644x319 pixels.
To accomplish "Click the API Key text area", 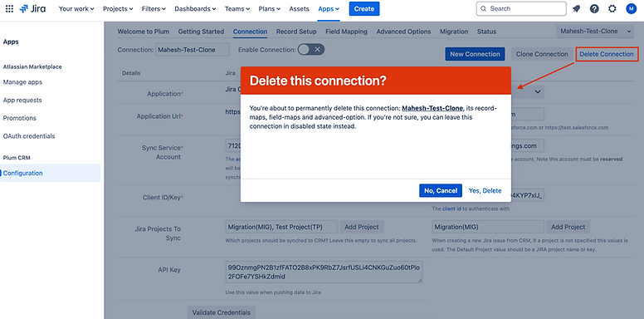I will (324, 272).
